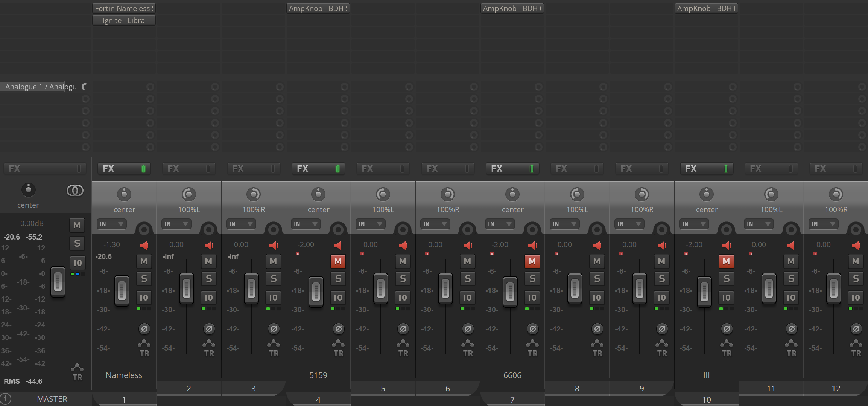Viewport: 868px width, 406px height.
Task: Open the master track IO routing button
Action: 77,263
